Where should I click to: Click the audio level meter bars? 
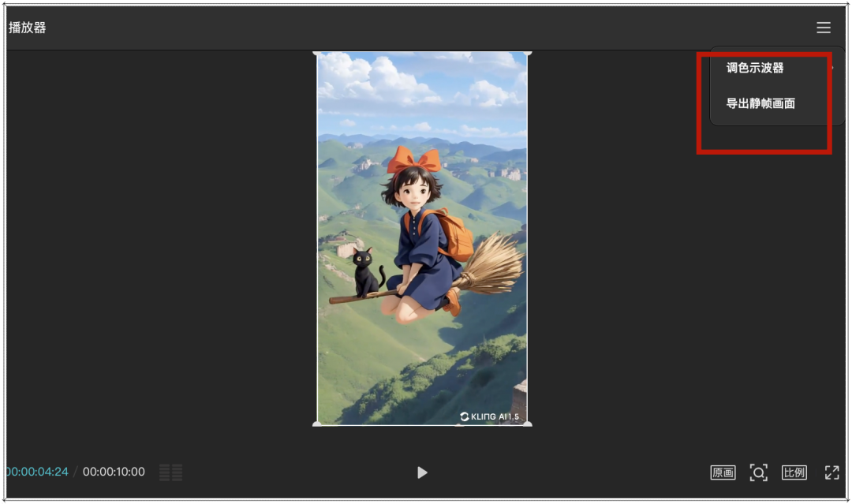click(170, 472)
